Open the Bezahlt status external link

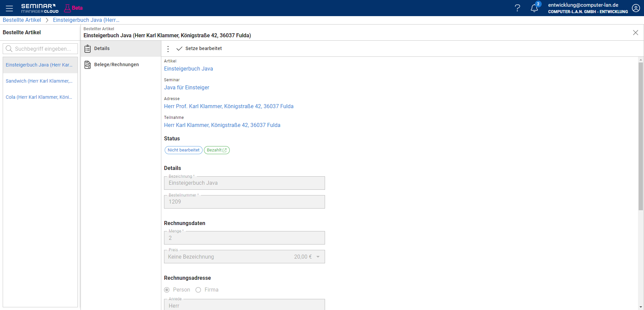tap(225, 150)
